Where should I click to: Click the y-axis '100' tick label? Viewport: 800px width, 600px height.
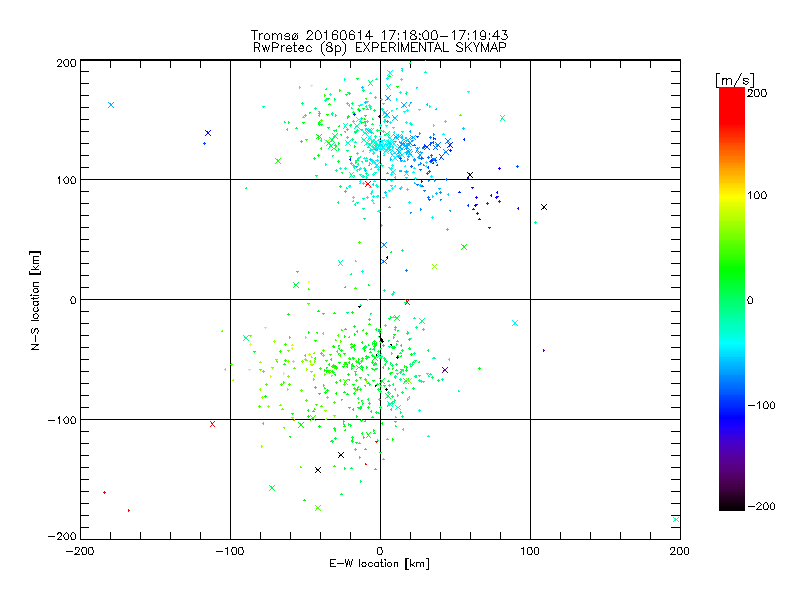pyautogui.click(x=66, y=180)
